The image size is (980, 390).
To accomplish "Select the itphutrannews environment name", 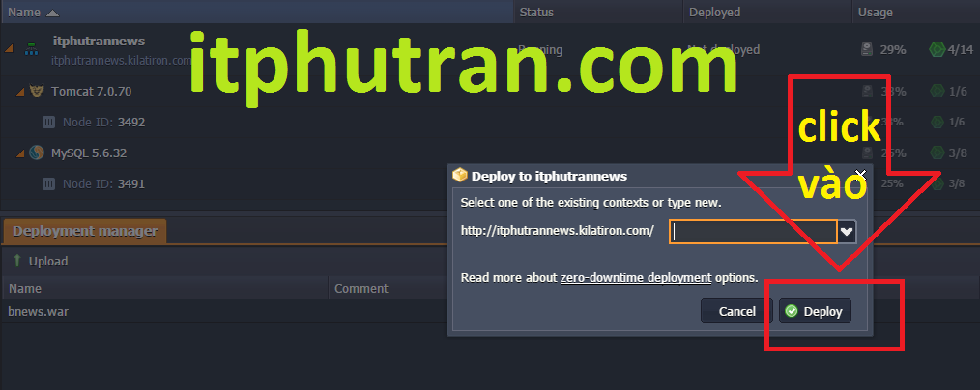I will (99, 42).
